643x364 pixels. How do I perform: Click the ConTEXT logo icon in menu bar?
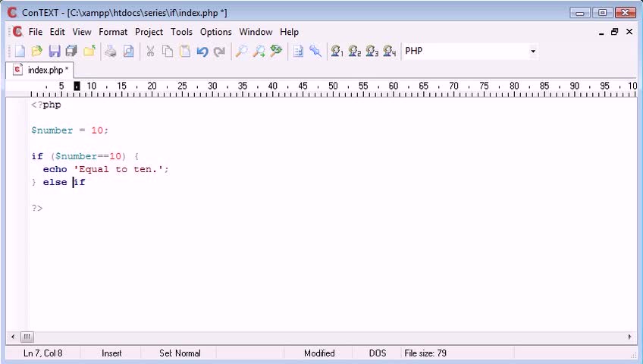coord(17,32)
